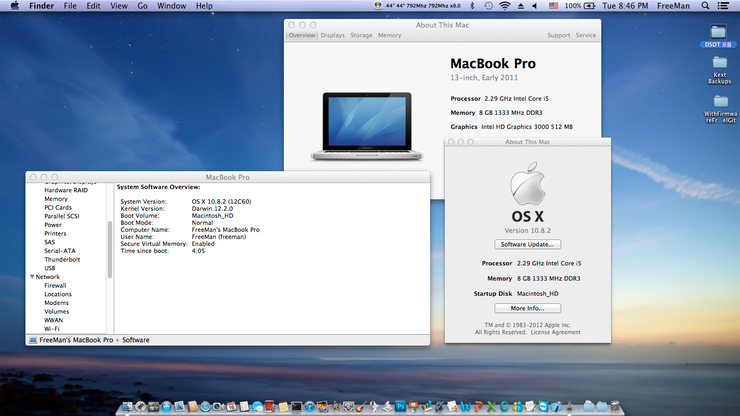Open the Trash in the Dock
740x416 pixels.
click(615, 406)
